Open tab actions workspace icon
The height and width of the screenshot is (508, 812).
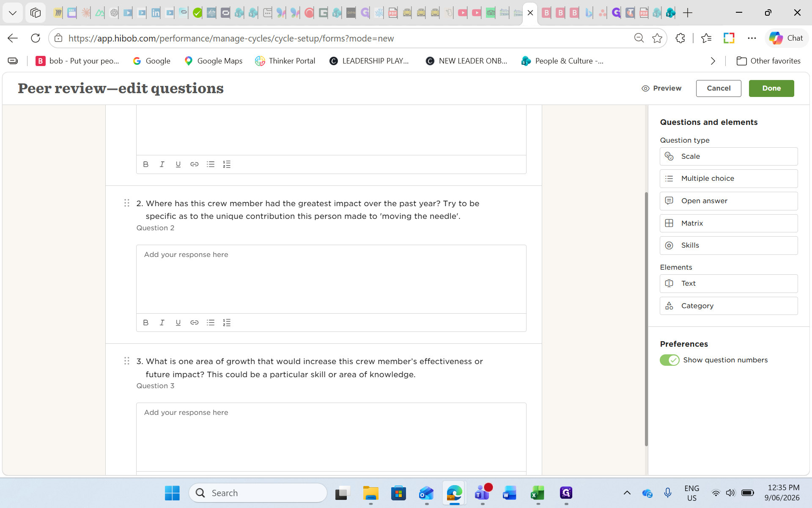tap(36, 13)
